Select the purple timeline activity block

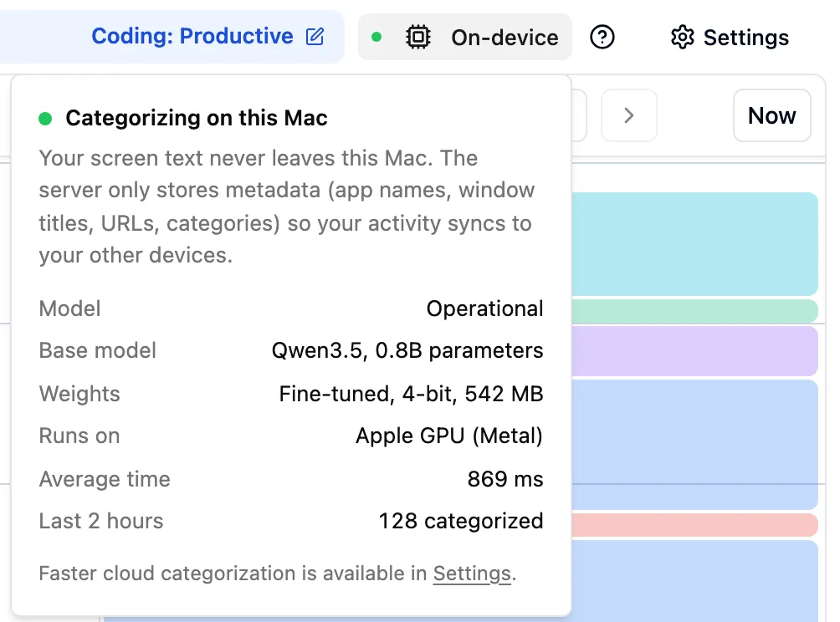pyautogui.click(x=694, y=351)
